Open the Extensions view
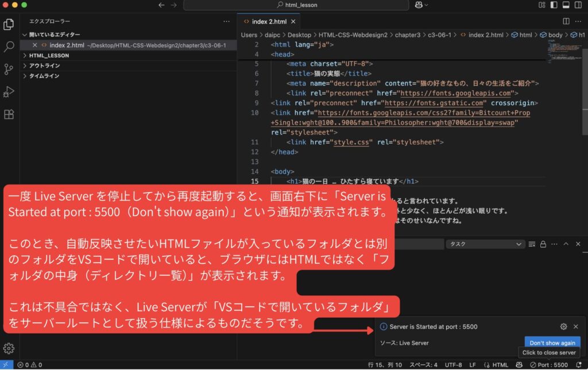This screenshot has width=588, height=370. point(9,114)
